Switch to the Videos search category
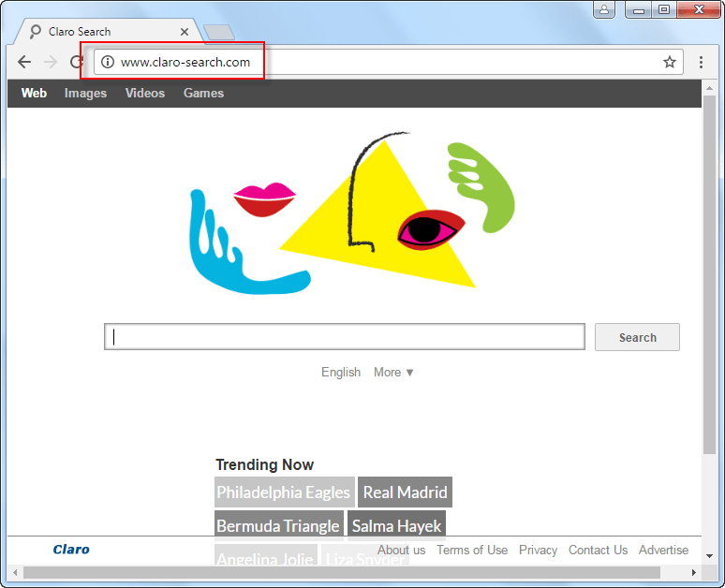Screen dimensions: 725x588 point(145,93)
